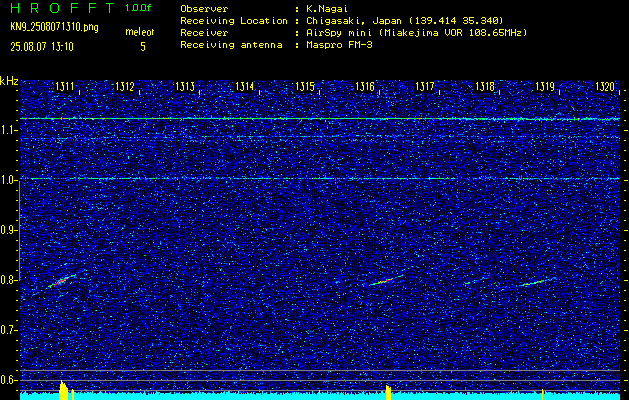Click the meteor echo streak after 1316
This screenshot has height=400, width=629.
[x=386, y=280]
